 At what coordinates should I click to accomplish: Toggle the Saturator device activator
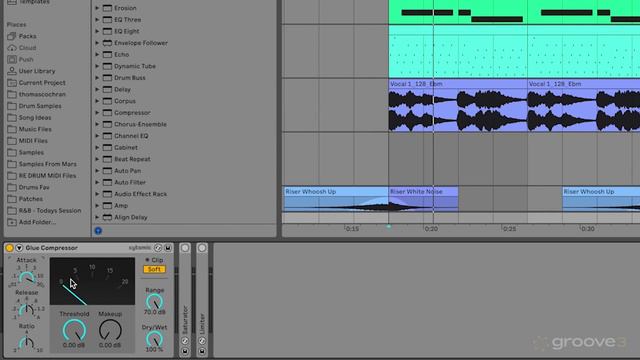point(185,248)
